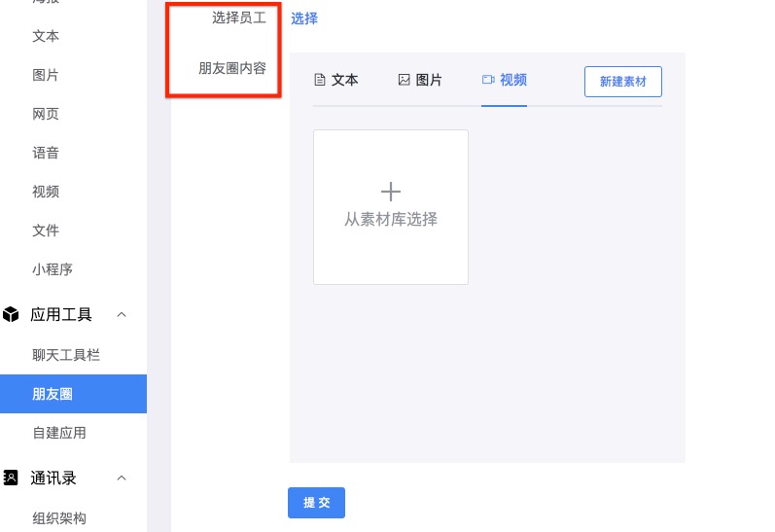This screenshot has width=775, height=532.
Task: Open 小程序 in the sidebar
Action: pos(53,269)
